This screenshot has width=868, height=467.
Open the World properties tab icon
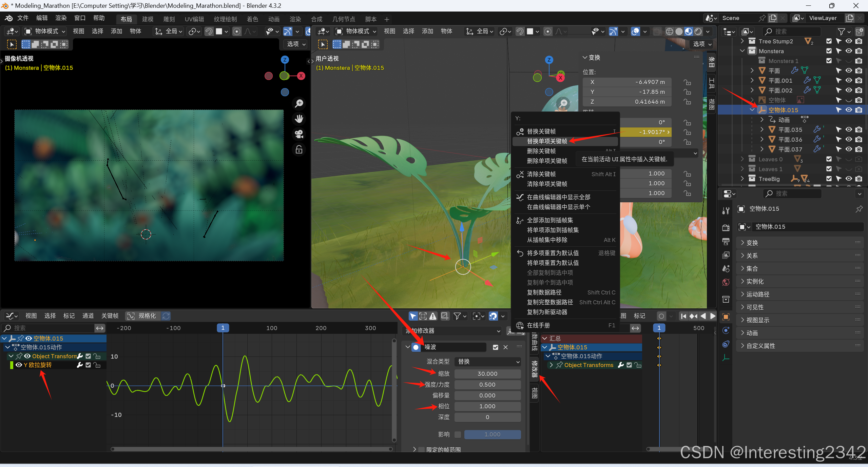pyautogui.click(x=726, y=282)
